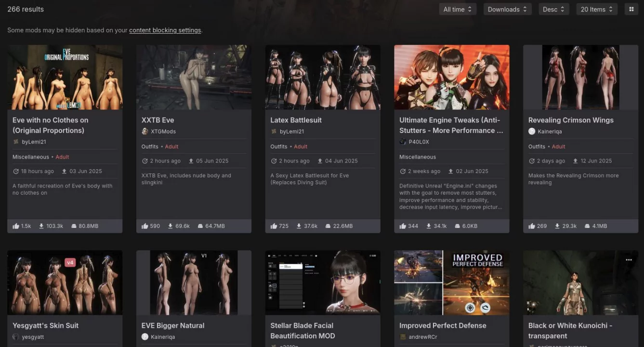This screenshot has height=347, width=644.
Task: Open Outfits category on the XXTB Eve card
Action: [x=150, y=147]
